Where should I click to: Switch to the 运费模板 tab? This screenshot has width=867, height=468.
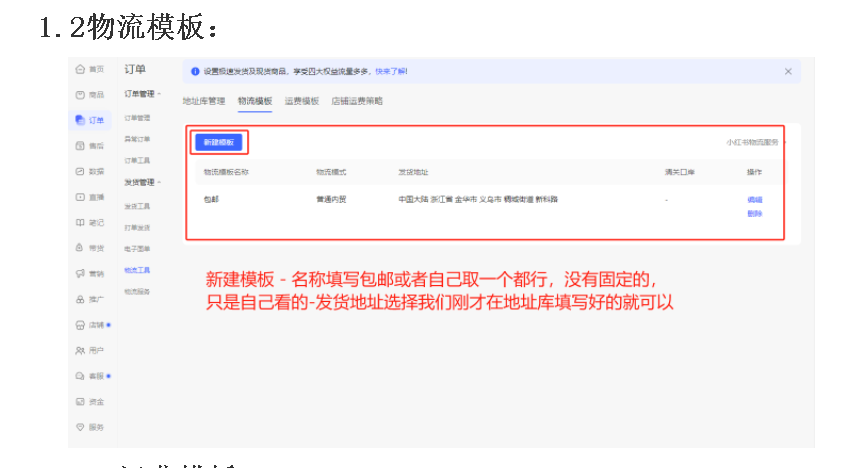[301, 101]
